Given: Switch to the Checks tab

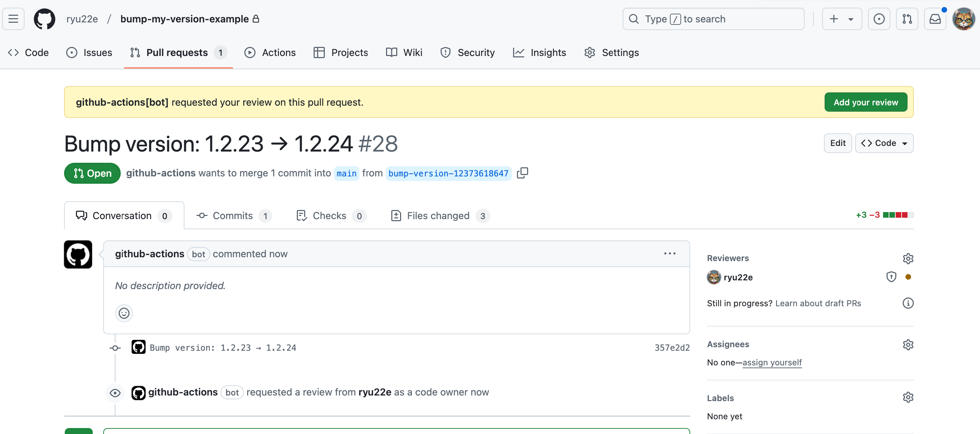Looking at the screenshot, I should tap(331, 216).
